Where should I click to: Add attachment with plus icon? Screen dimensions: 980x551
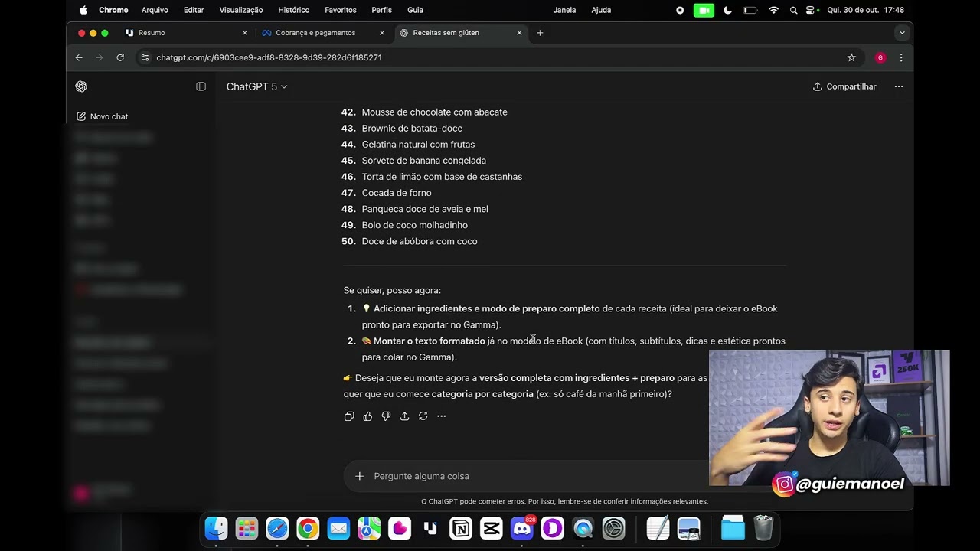tap(359, 476)
